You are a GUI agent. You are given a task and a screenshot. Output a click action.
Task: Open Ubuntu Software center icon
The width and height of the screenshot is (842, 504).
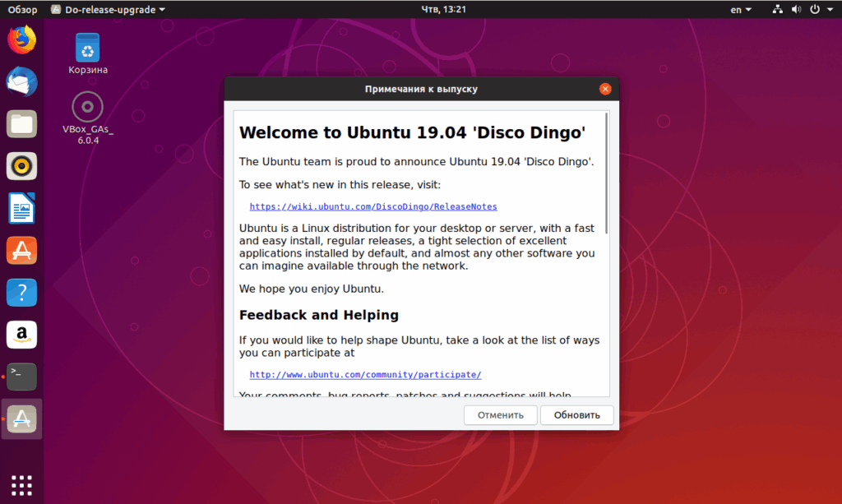click(x=21, y=250)
